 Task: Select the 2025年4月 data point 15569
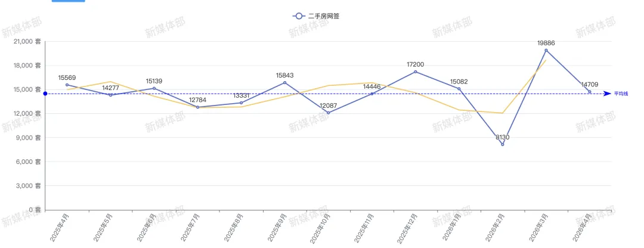[67, 85]
